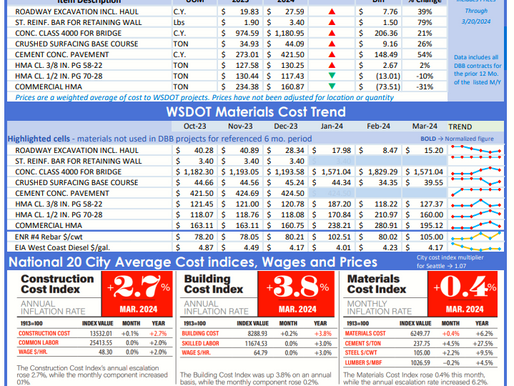514x386 pixels.
Task: Click the ENR #4 Rebar $/cwt row label
Action: (48, 237)
